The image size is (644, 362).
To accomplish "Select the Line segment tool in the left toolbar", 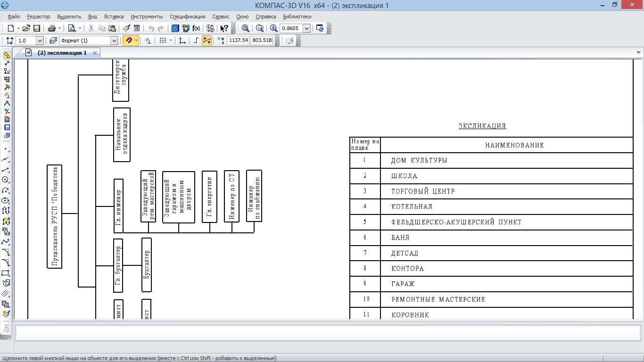I will [x=6, y=170].
